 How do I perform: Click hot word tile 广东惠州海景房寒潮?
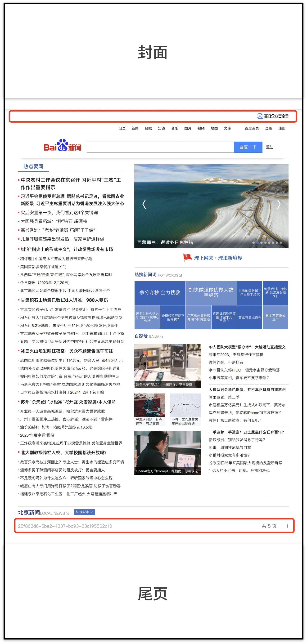[x=199, y=317]
